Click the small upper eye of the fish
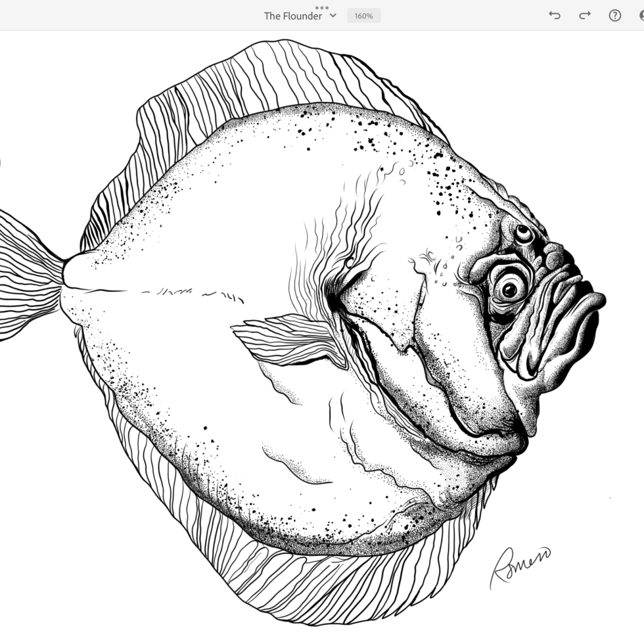Image resolution: width=644 pixels, height=644 pixels. point(524,232)
